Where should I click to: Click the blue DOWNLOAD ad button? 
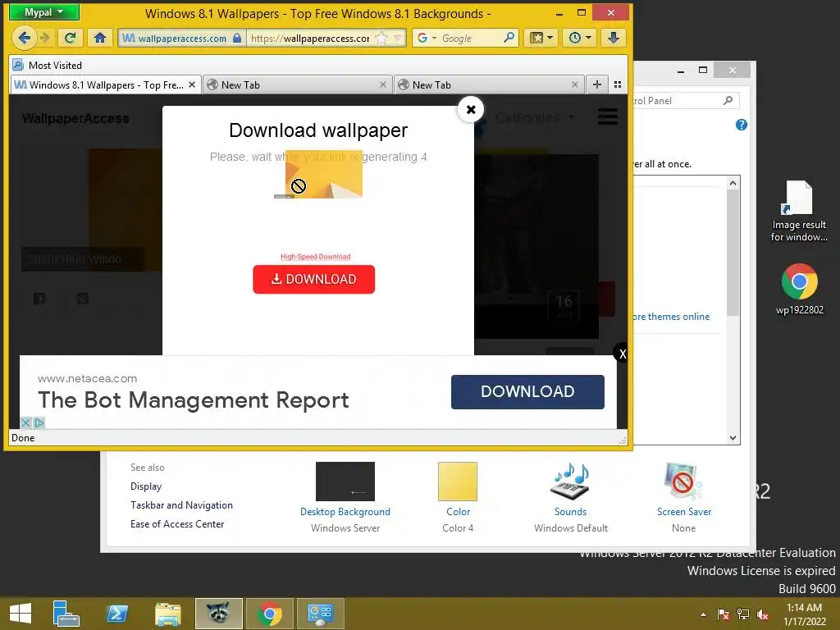527,391
